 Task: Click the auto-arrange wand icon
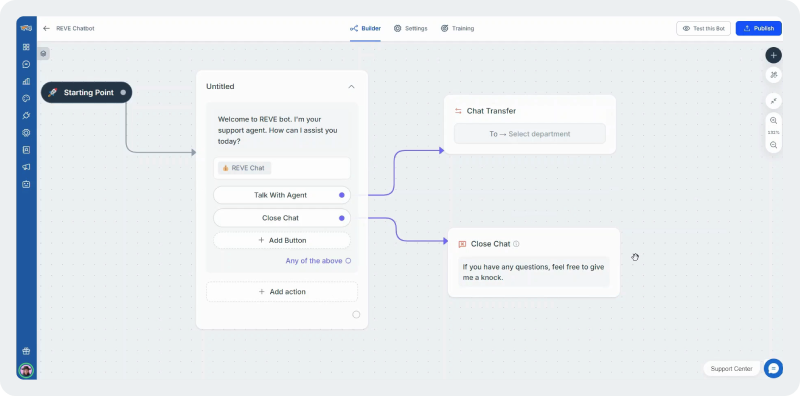coord(773,75)
